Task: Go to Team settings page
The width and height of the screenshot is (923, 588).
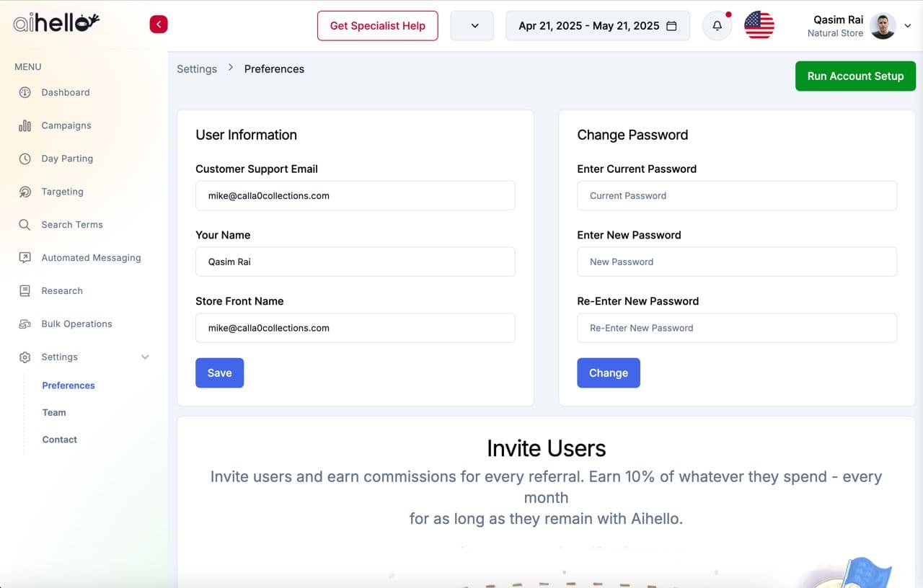Action: 54,413
